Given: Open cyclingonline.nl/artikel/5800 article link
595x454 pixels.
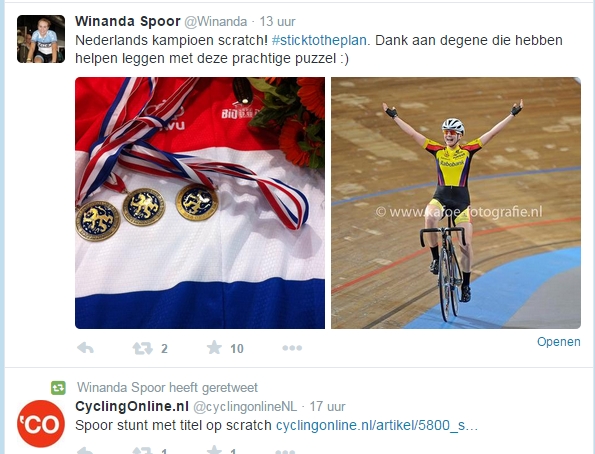Looking at the screenshot, I should (376, 426).
